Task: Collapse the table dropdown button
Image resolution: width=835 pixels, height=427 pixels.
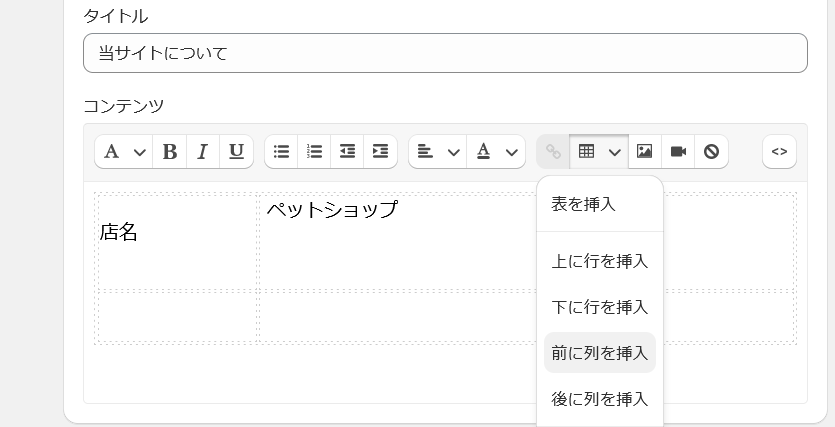Action: point(599,152)
